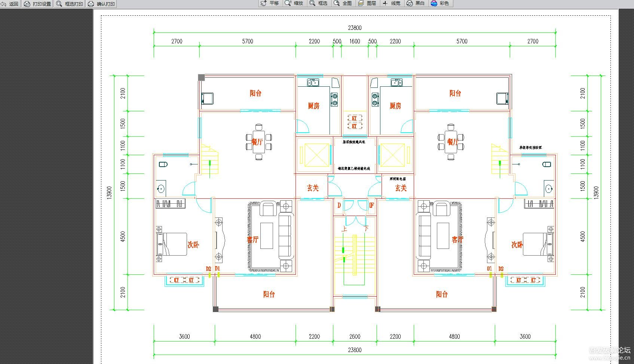Click the 单级单吸消防泵 annotation text

[530, 148]
